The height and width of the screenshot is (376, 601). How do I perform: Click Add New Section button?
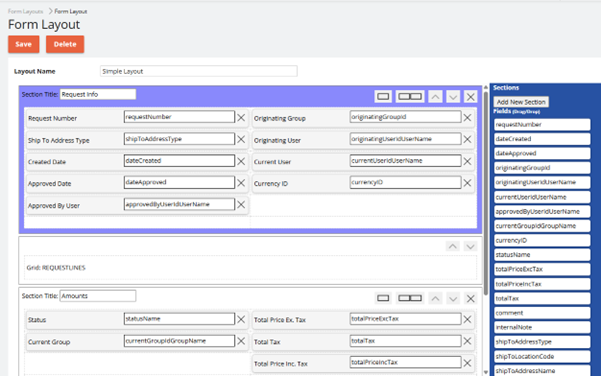(521, 102)
